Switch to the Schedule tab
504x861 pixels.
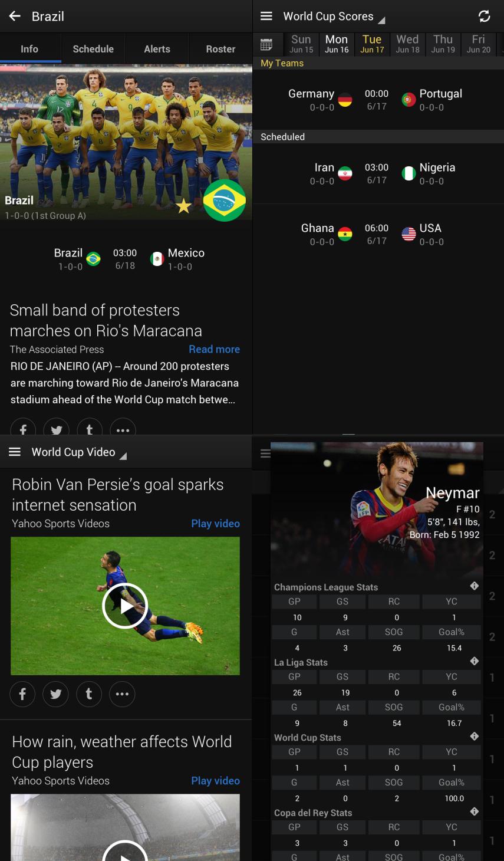coord(93,49)
